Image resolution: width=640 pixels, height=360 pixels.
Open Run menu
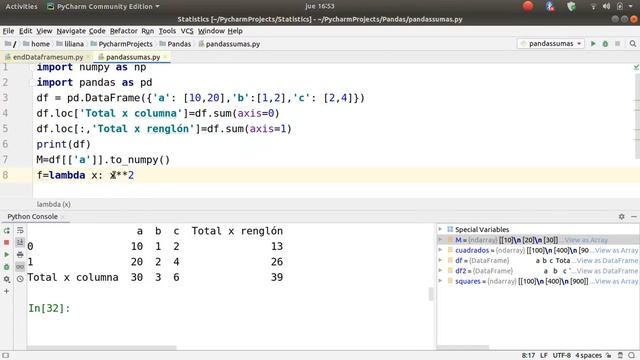(x=148, y=31)
